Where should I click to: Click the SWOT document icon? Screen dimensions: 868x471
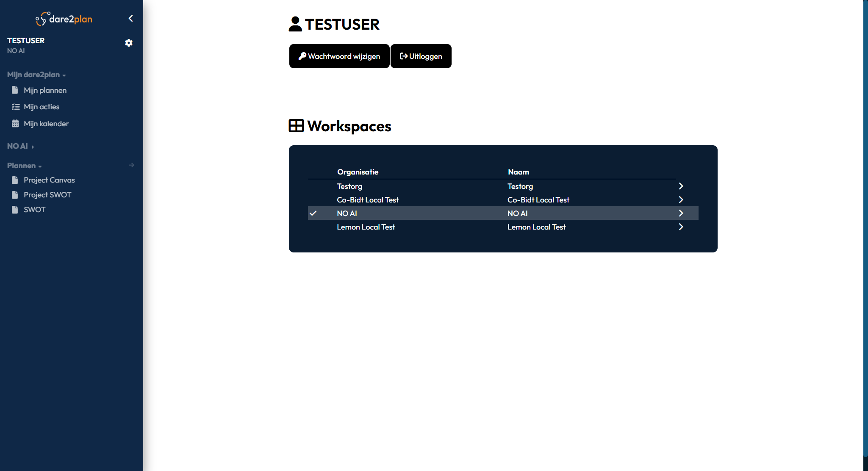pos(15,210)
